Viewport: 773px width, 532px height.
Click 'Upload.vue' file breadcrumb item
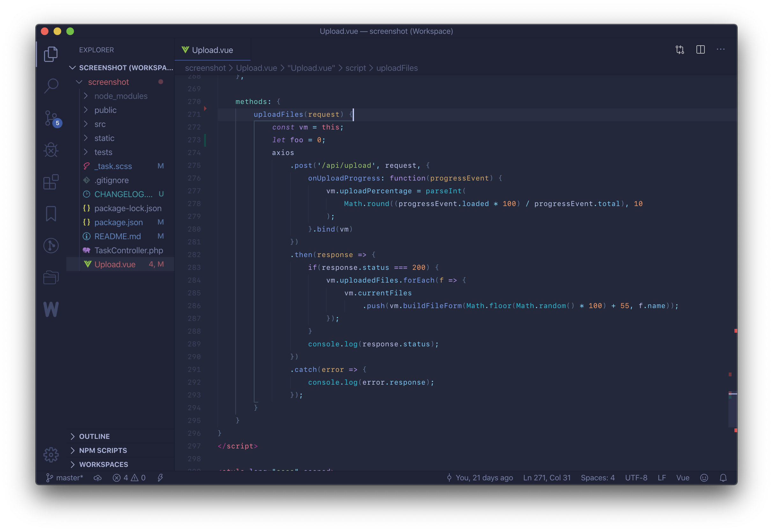tap(256, 68)
